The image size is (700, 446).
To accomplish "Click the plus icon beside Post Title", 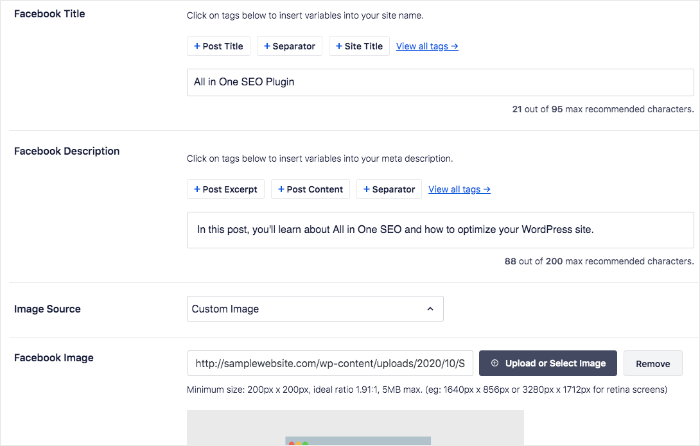I will [197, 46].
